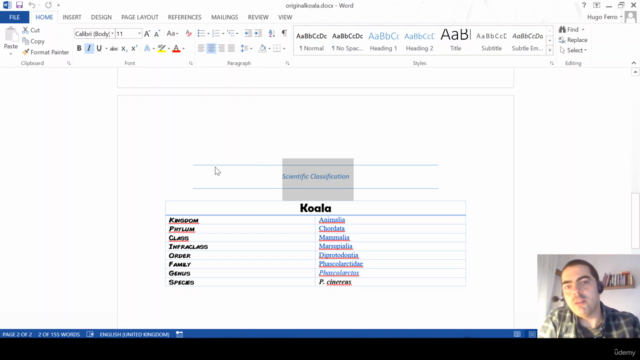Apply borders to the selection
The height and width of the screenshot is (360, 640).
click(x=277, y=49)
